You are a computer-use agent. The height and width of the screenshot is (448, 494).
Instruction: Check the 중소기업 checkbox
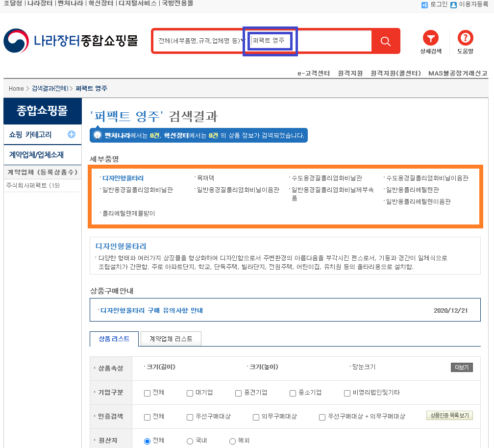point(293,393)
